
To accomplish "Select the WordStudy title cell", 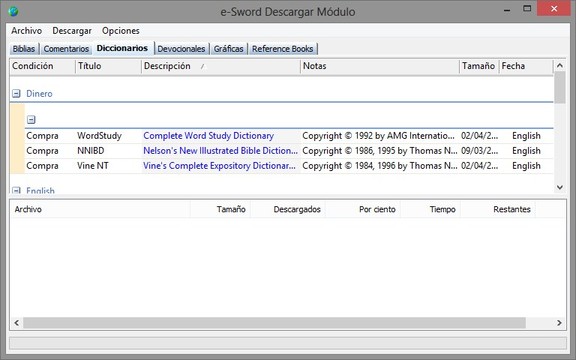I will pyautogui.click(x=99, y=136).
